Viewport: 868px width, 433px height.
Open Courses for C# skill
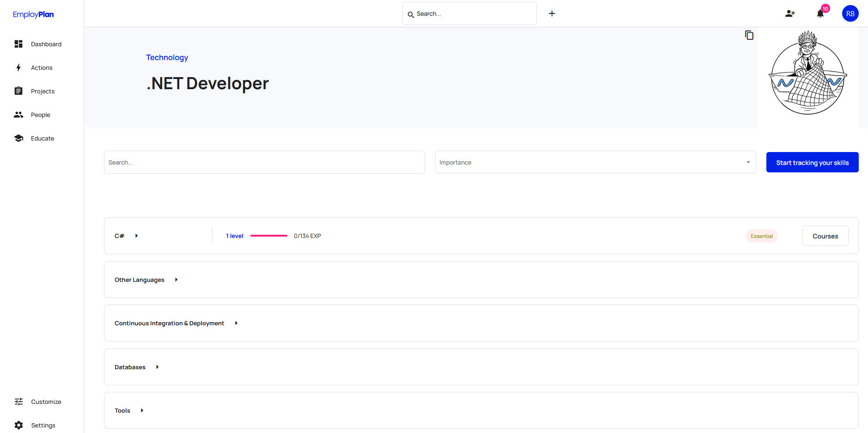pos(825,236)
